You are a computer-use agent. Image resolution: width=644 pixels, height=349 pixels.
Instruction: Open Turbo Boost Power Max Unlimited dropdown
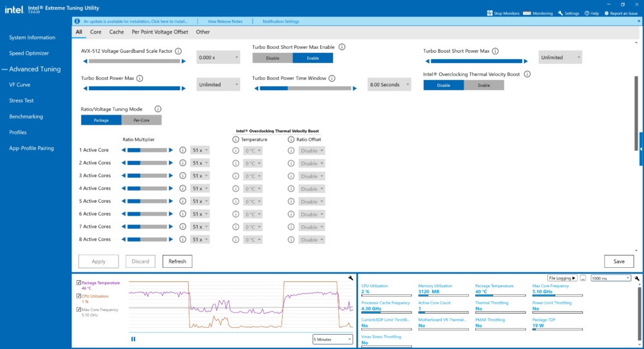pos(218,84)
